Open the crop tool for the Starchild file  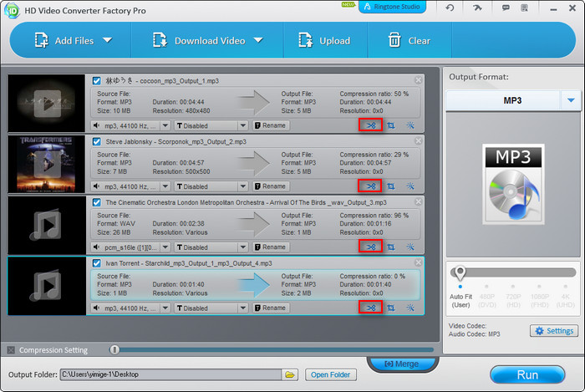click(390, 308)
